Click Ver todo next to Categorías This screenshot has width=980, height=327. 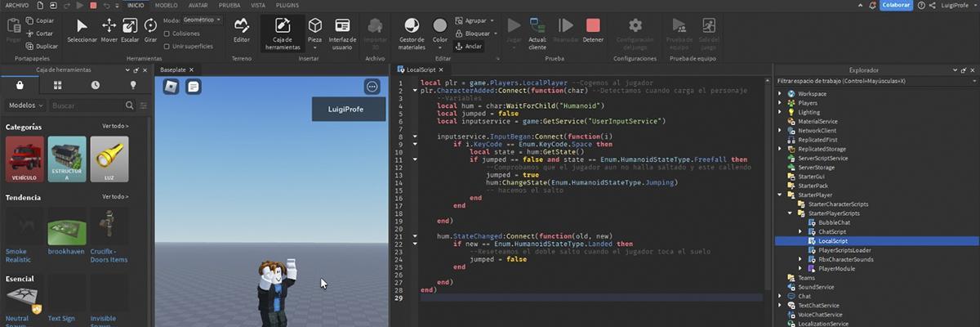tap(115, 127)
